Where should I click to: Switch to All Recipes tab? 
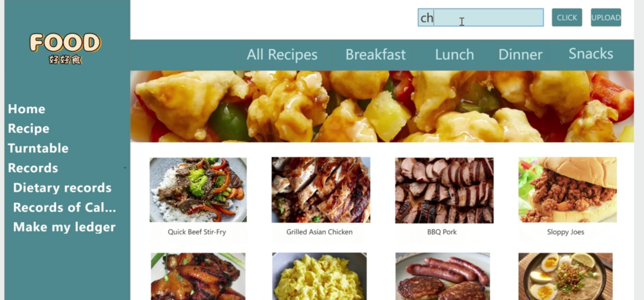[x=282, y=55]
